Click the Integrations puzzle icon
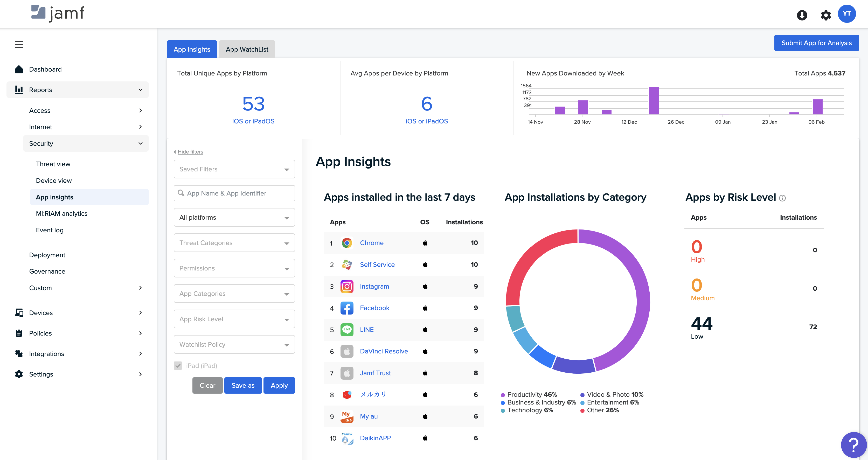 (19, 353)
